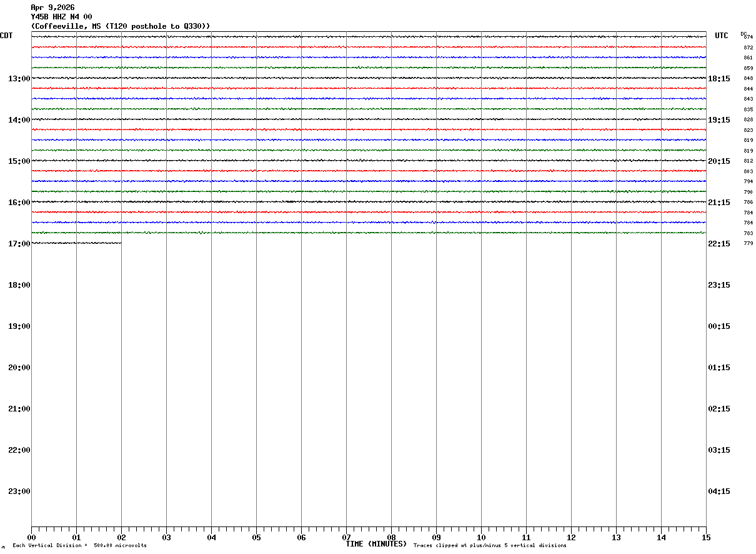Click the '02:15' UTC time label

719,409
